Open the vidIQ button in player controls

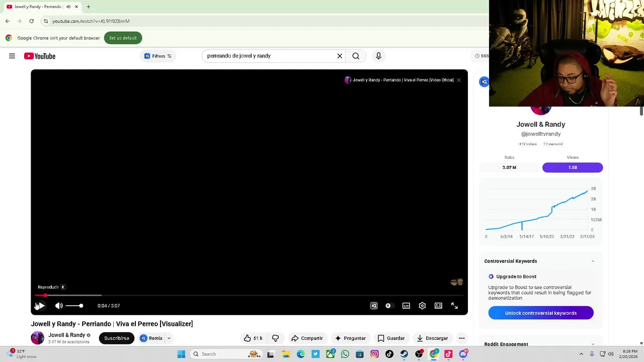pos(374,306)
